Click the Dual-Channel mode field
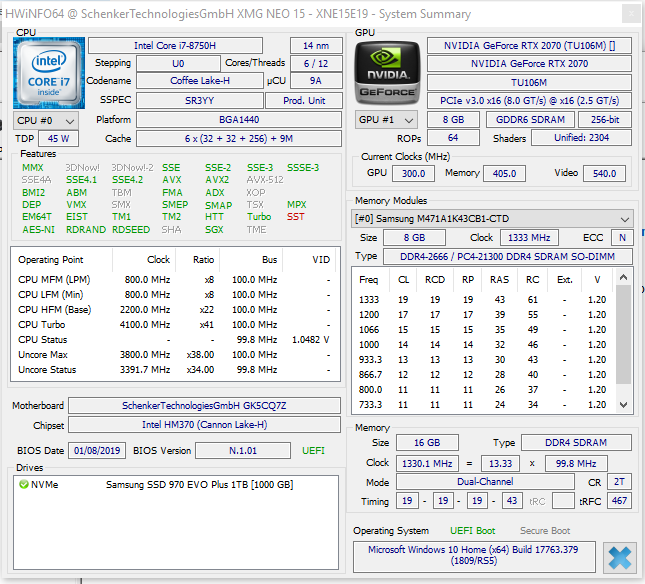This screenshot has width=645, height=584. pyautogui.click(x=485, y=482)
